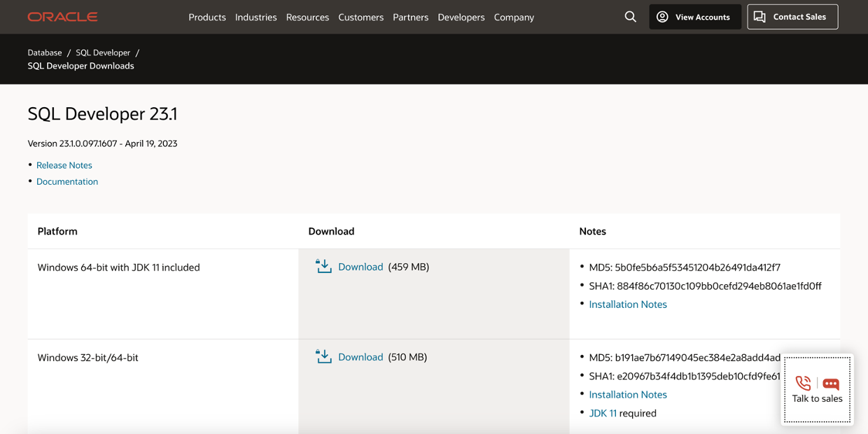This screenshot has width=868, height=434.
Task: Open the Industries navigation dropdown
Action: [256, 17]
